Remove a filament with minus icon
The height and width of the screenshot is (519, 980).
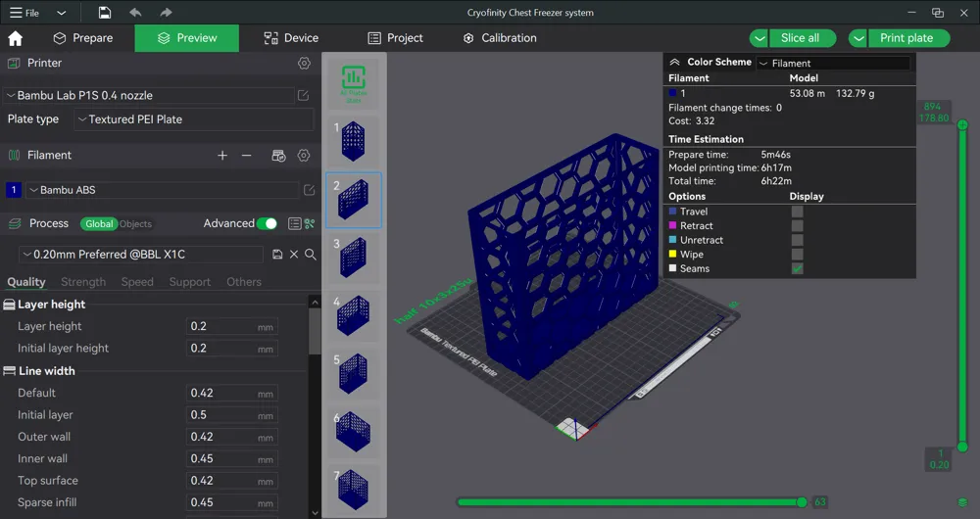247,156
